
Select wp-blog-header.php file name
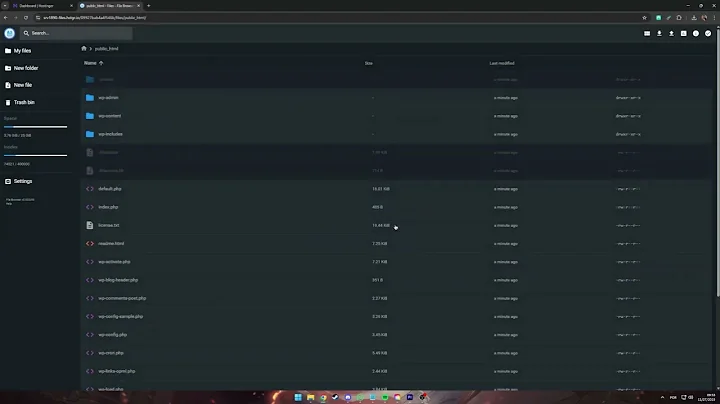tap(118, 280)
